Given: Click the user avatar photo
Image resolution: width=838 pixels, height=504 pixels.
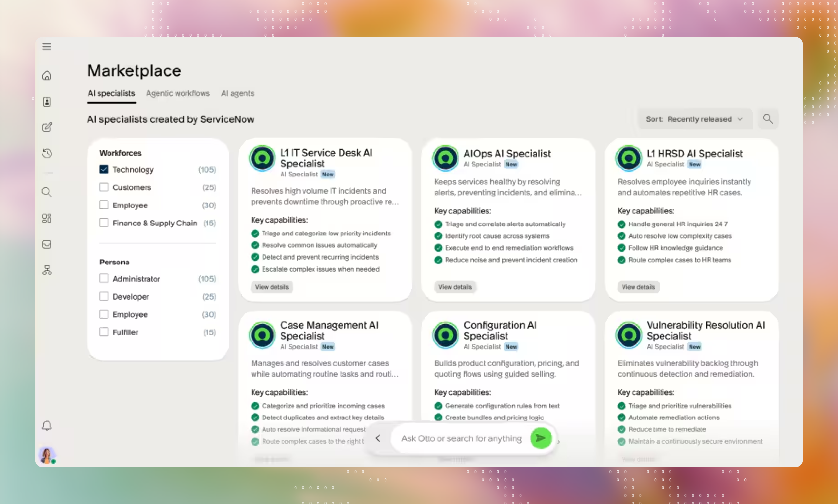Looking at the screenshot, I should [47, 455].
